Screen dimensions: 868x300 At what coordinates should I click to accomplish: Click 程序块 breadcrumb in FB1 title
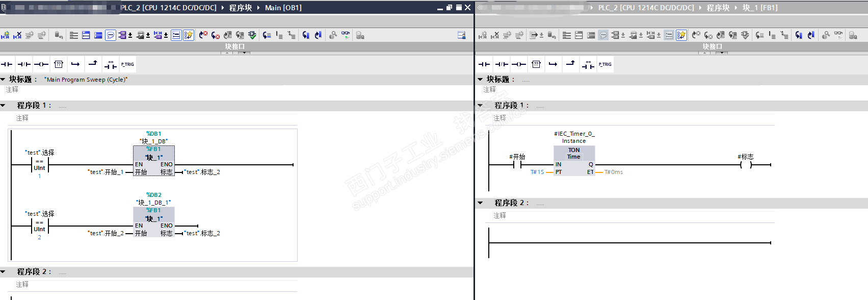pos(718,8)
